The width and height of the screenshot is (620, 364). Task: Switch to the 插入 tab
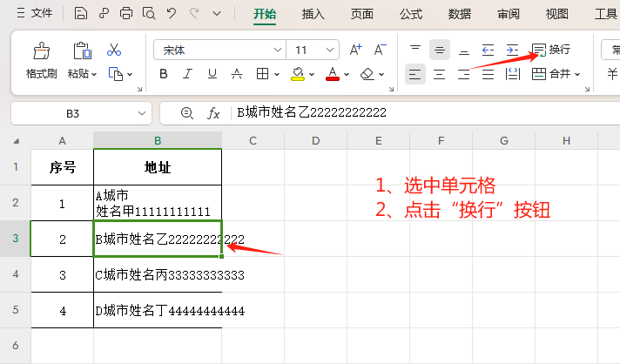coord(313,14)
